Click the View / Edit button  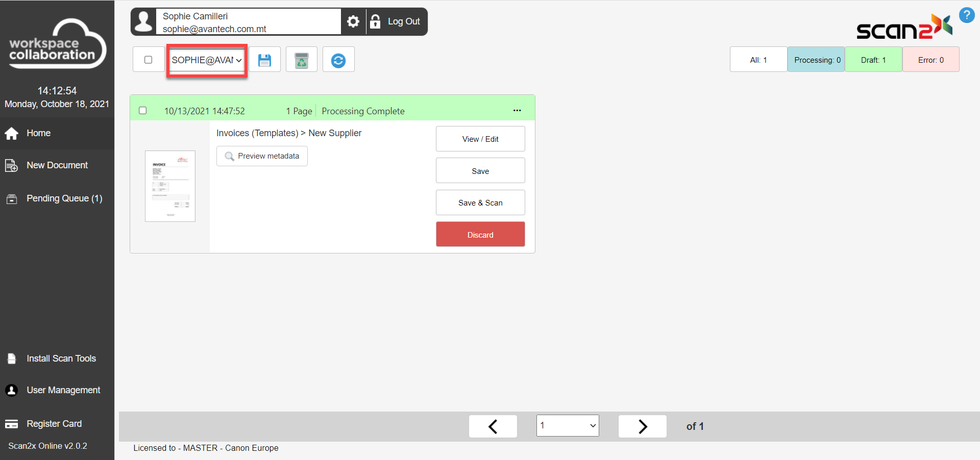tap(480, 139)
